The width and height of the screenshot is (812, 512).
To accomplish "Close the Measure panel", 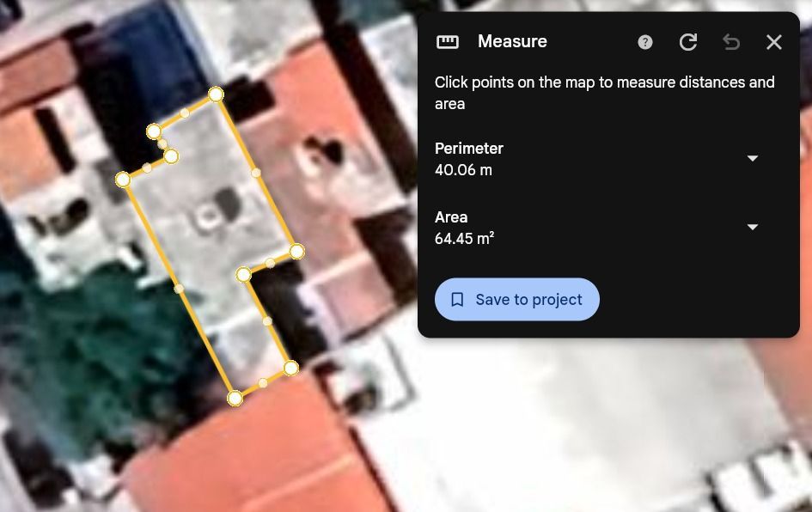I will pyautogui.click(x=773, y=42).
